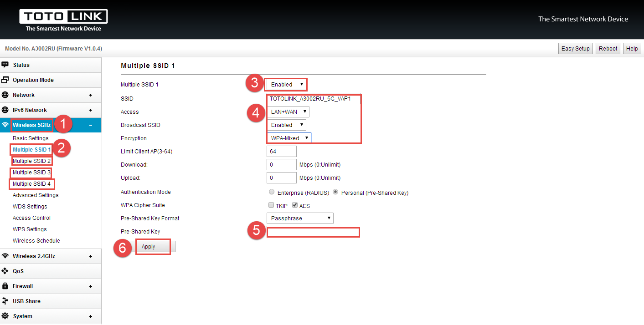Screen dimensions: 644x325
Task: Click the 'Model No. A3002RU (Firmware V1.0.4)' text
Action: (x=53, y=49)
